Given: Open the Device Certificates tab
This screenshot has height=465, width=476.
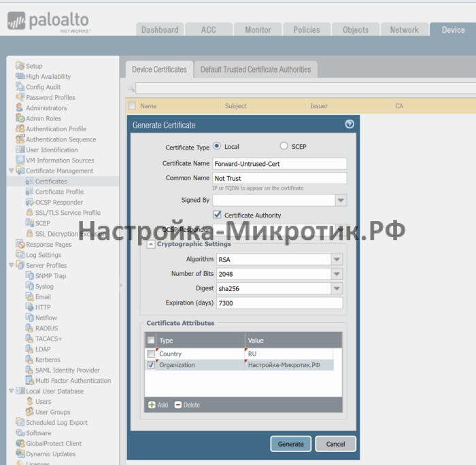Looking at the screenshot, I should [x=159, y=69].
